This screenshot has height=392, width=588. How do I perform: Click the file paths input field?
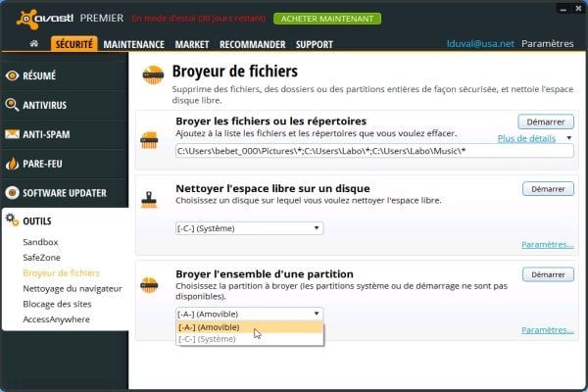pos(374,151)
